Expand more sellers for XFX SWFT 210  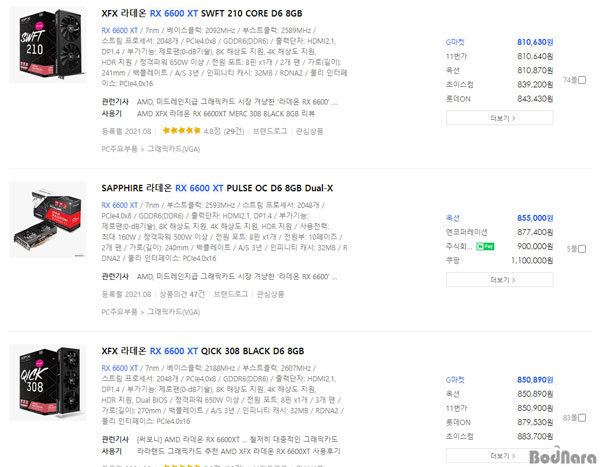[x=499, y=118]
